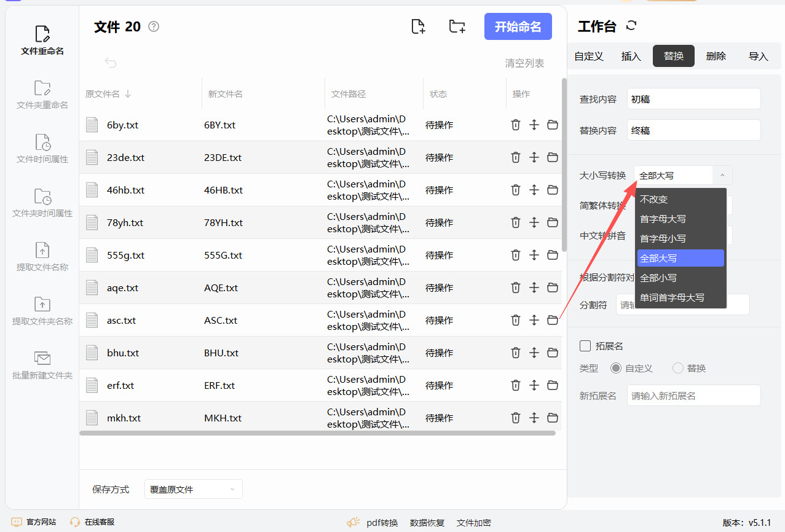This screenshot has width=785, height=532.
Task: Click the help icon beside 文件 20
Action: click(154, 26)
